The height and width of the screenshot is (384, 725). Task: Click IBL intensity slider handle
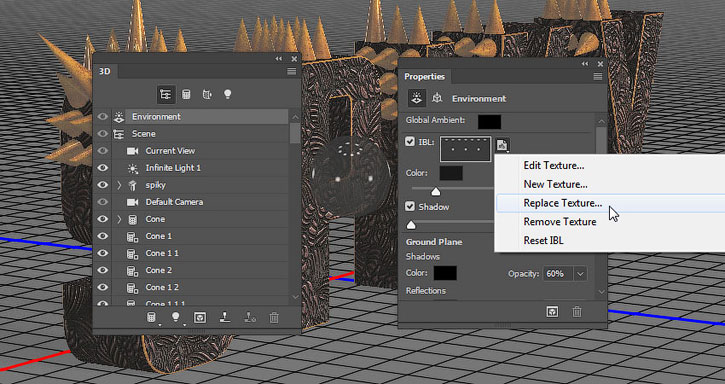(436, 192)
